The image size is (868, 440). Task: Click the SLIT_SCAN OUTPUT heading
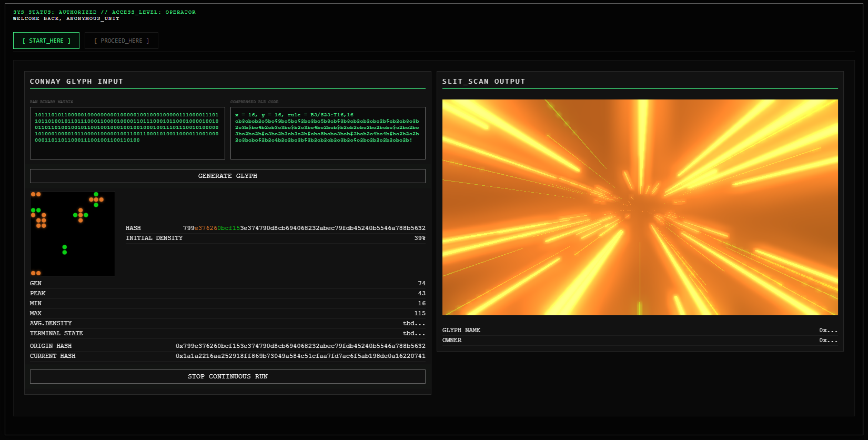pos(483,82)
